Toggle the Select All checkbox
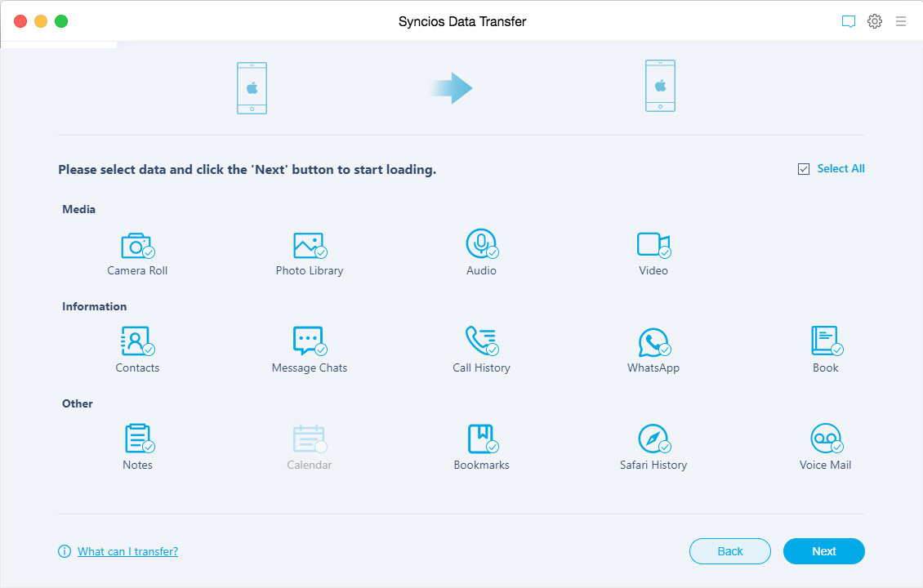 804,169
